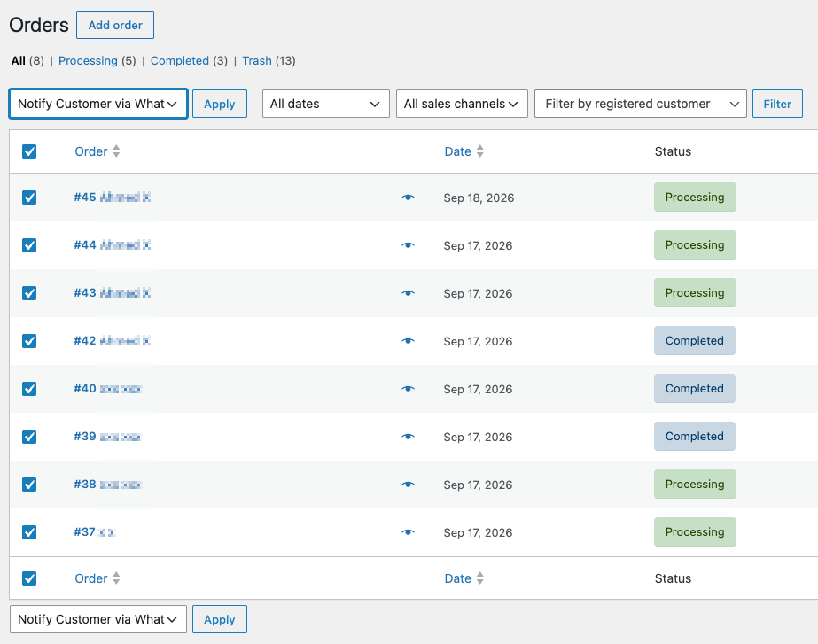Switch to the Completed orders view

point(179,60)
